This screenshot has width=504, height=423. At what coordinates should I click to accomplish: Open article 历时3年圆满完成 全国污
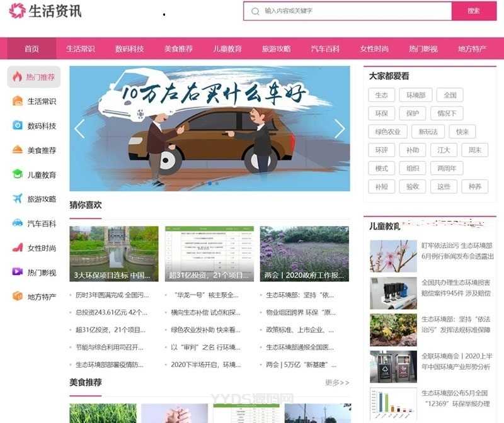click(112, 295)
